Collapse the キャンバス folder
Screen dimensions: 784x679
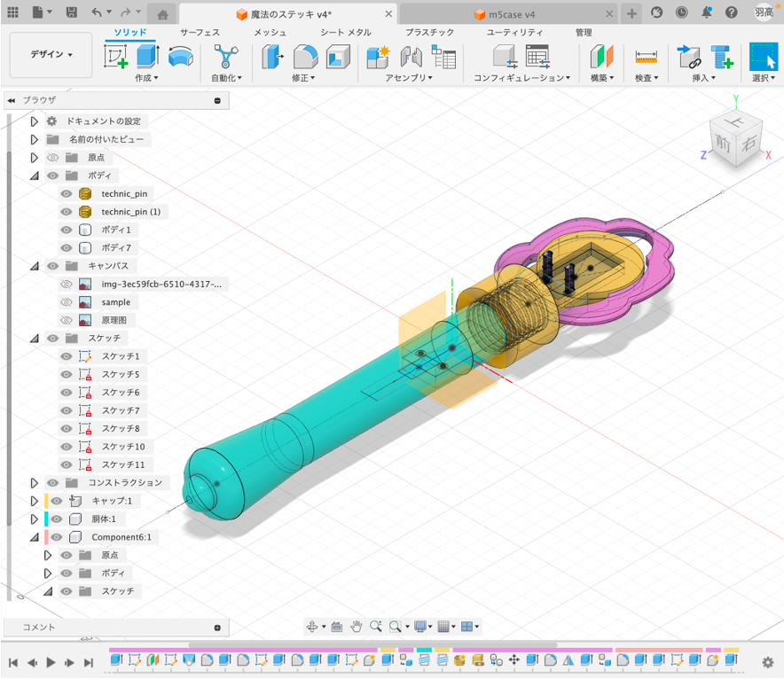(35, 266)
